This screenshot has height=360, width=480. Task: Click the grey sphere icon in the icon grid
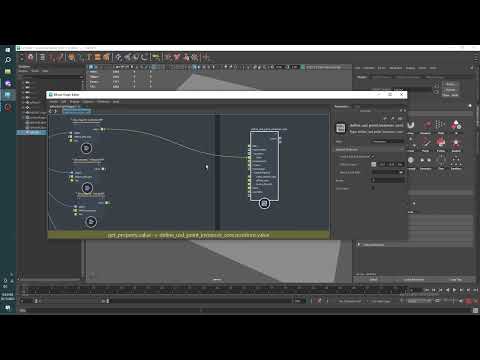[411, 160]
